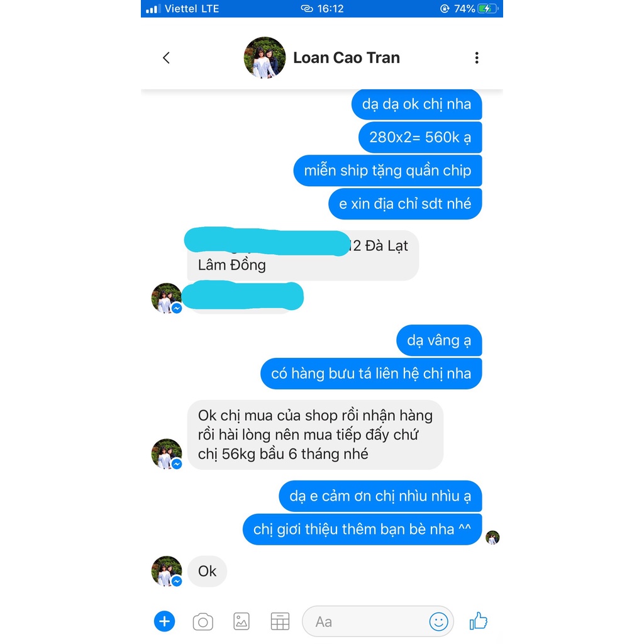The width and height of the screenshot is (644, 644).
Task: Tap the 'dạ vâng ạ' message bubble
Action: pos(439,340)
